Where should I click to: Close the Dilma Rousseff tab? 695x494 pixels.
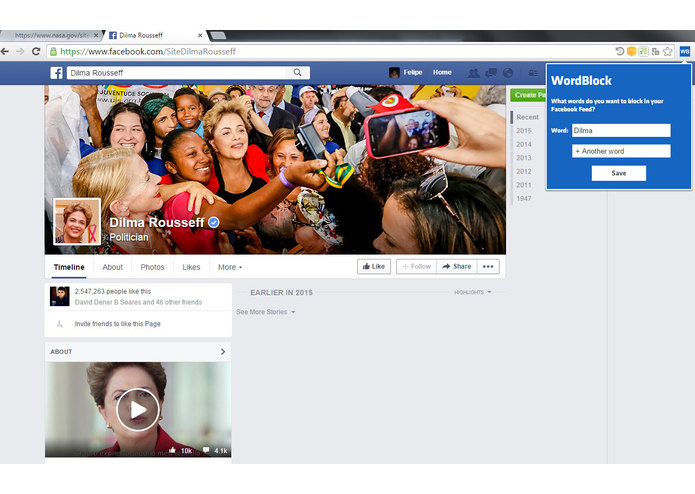pos(200,35)
